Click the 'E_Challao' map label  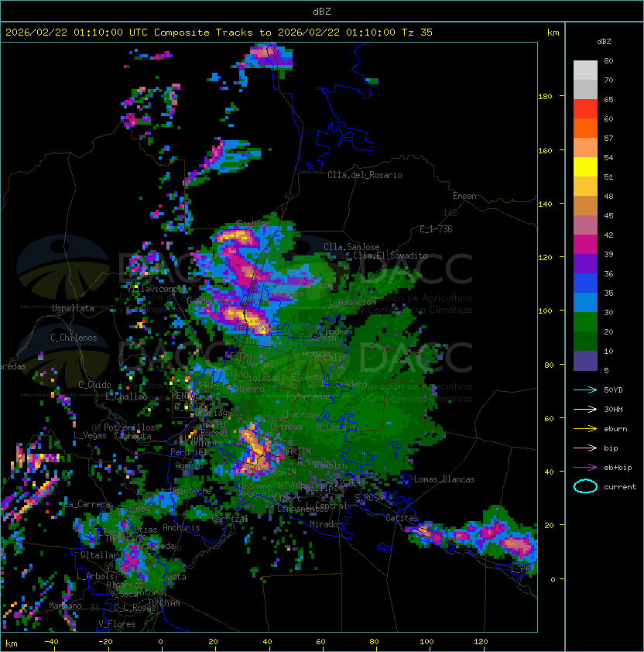[x=126, y=396]
